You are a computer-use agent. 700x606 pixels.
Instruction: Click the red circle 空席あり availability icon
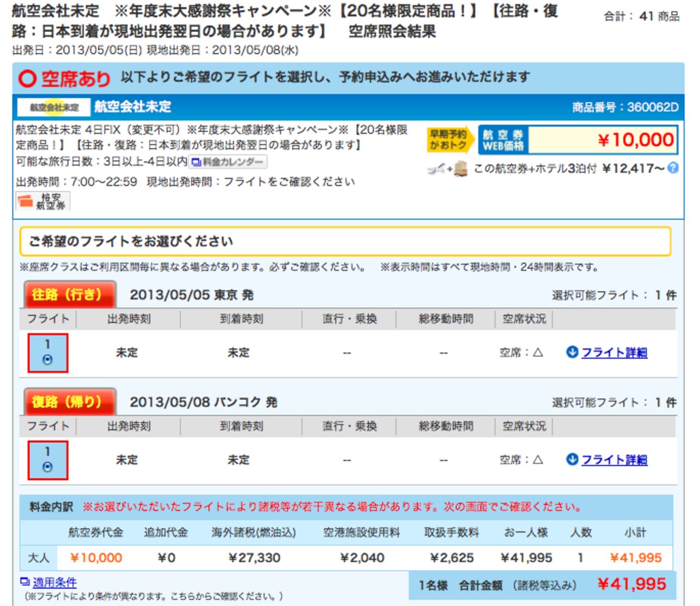click(27, 79)
